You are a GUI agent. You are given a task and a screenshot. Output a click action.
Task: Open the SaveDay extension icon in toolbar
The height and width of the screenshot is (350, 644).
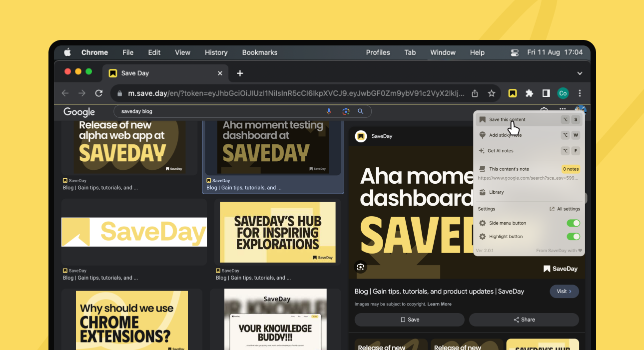pyautogui.click(x=512, y=93)
